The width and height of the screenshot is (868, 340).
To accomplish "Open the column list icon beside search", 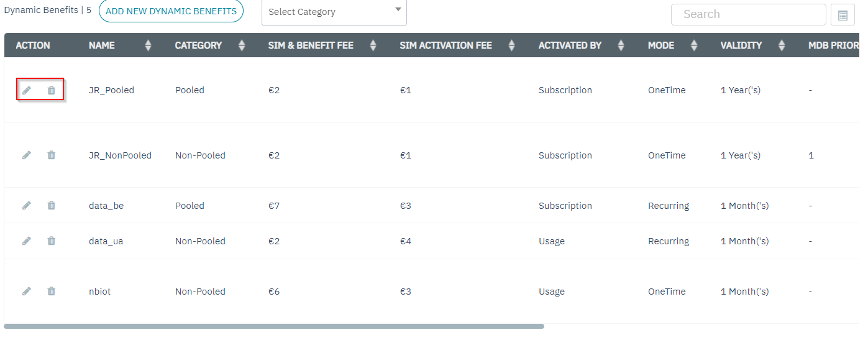I will tap(843, 15).
